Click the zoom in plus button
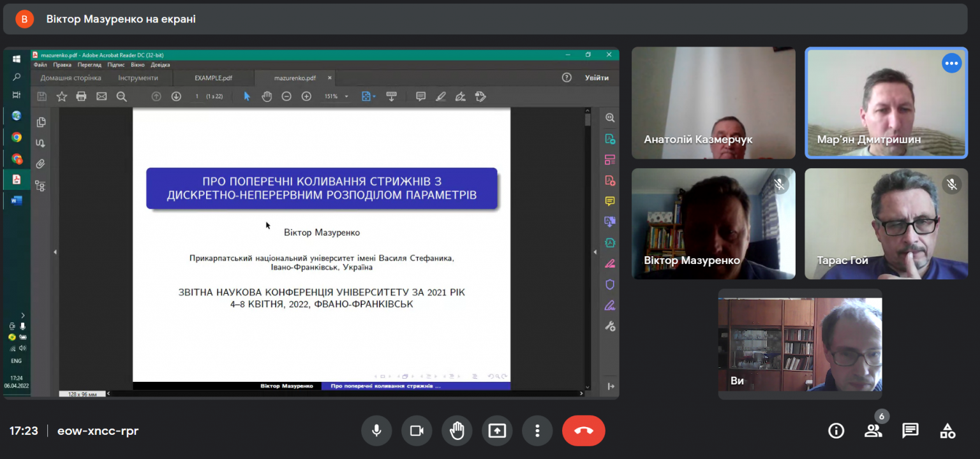 tap(306, 96)
